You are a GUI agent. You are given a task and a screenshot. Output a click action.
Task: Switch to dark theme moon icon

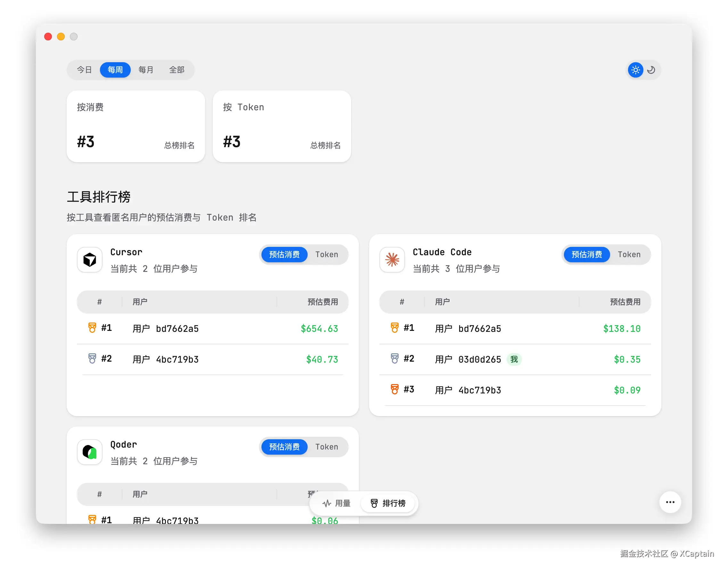[651, 70]
